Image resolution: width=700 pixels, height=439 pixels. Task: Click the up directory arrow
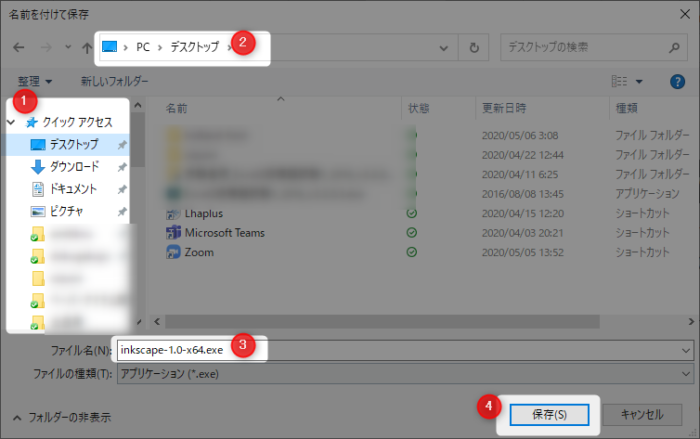[x=86, y=47]
